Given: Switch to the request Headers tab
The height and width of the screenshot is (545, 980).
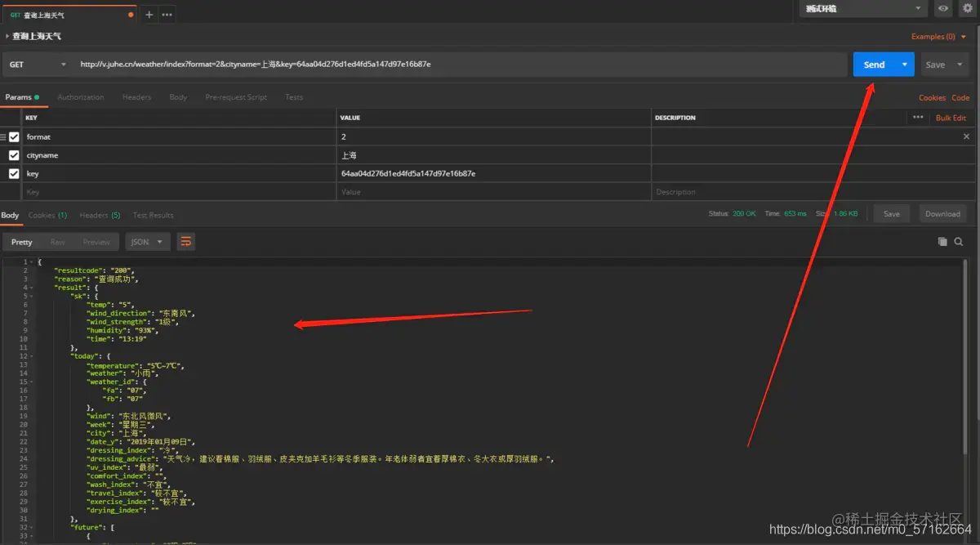Looking at the screenshot, I should coord(137,97).
